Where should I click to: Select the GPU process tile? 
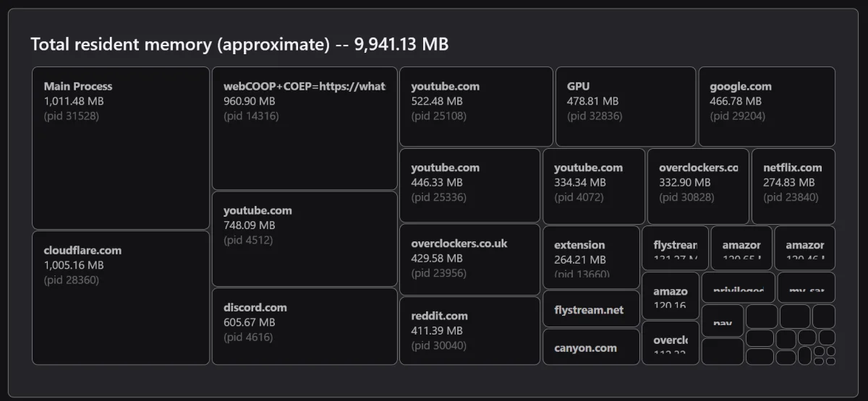pyautogui.click(x=626, y=107)
